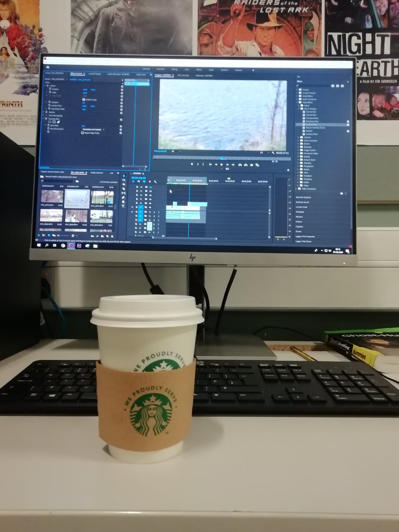Click Program monitor playhead scrub bar
The image size is (399, 532).
pos(222,158)
